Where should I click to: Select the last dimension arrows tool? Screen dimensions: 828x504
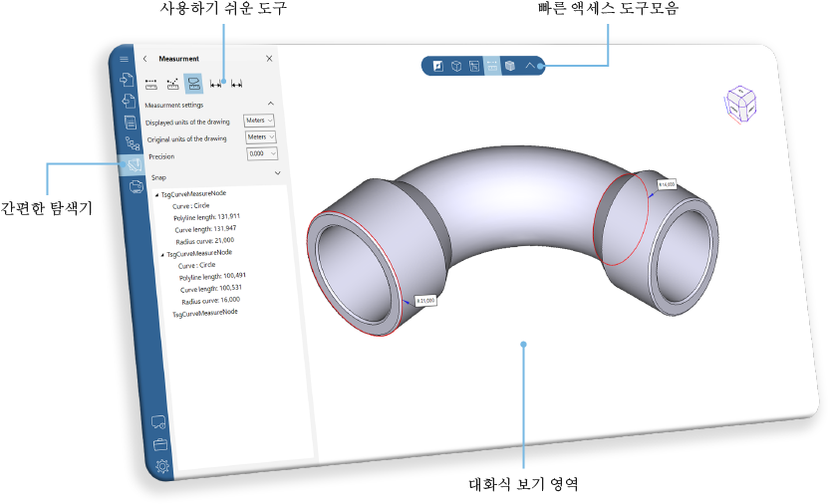236,84
